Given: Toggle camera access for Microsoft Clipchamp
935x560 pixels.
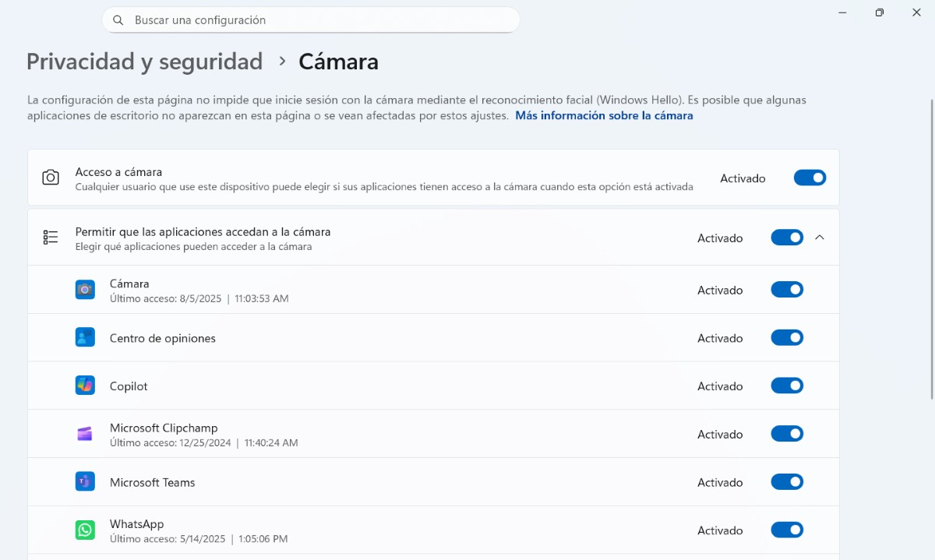Looking at the screenshot, I should (787, 434).
